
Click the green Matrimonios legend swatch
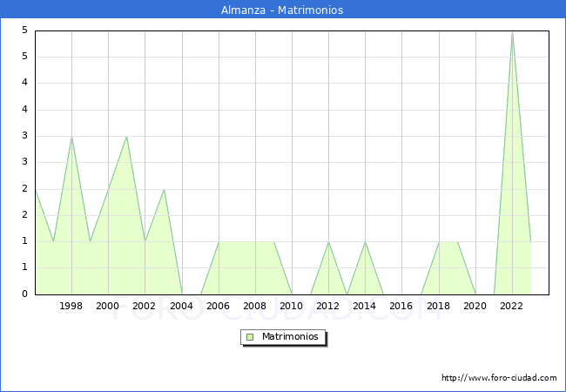pyautogui.click(x=250, y=337)
